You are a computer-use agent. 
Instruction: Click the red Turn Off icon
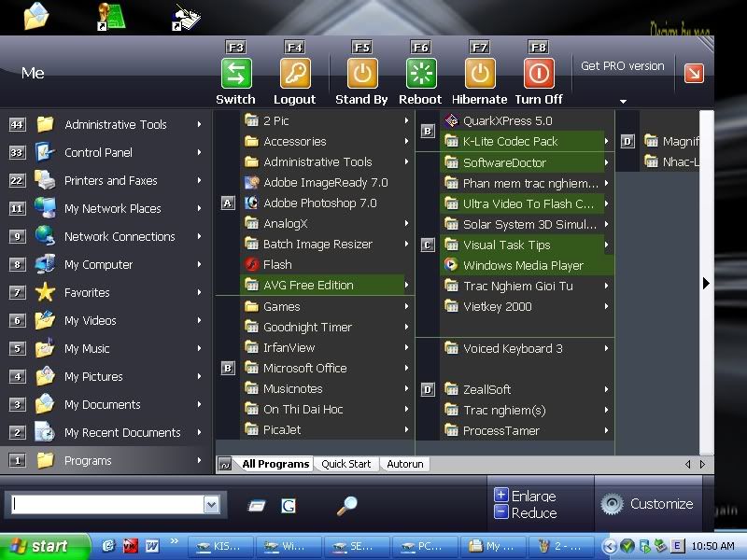click(539, 74)
